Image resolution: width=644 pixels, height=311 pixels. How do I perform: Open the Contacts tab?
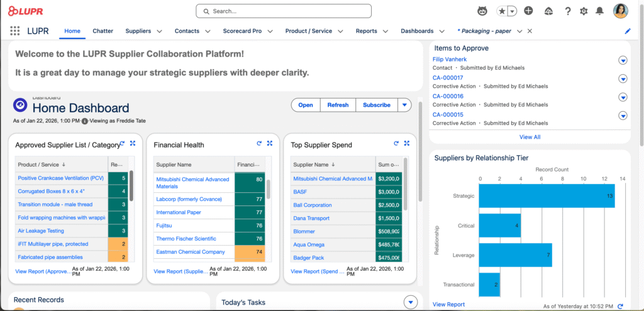[187, 31]
